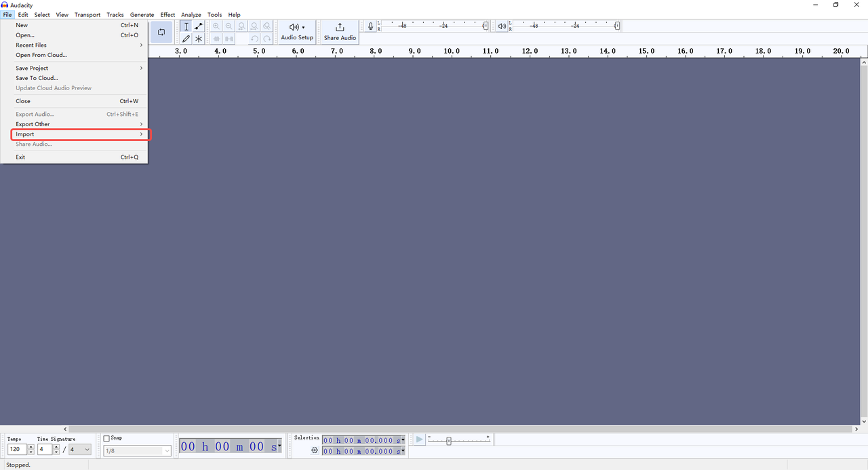Click the Tempo value field
The height and width of the screenshot is (470, 868).
pos(18,450)
